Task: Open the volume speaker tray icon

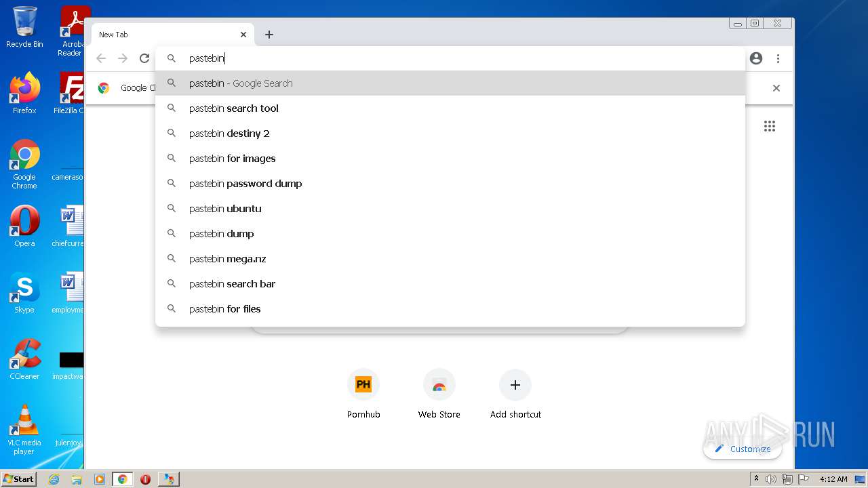Action: [771, 479]
